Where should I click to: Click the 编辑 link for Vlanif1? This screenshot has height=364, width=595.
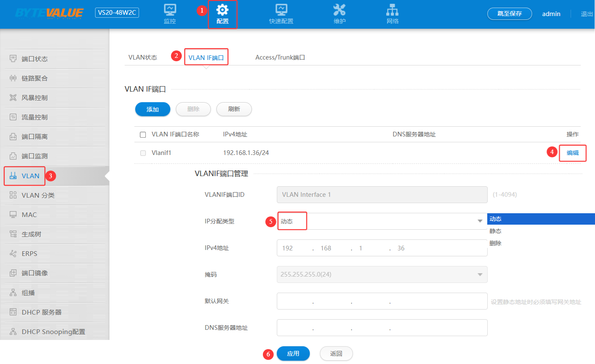click(x=572, y=153)
